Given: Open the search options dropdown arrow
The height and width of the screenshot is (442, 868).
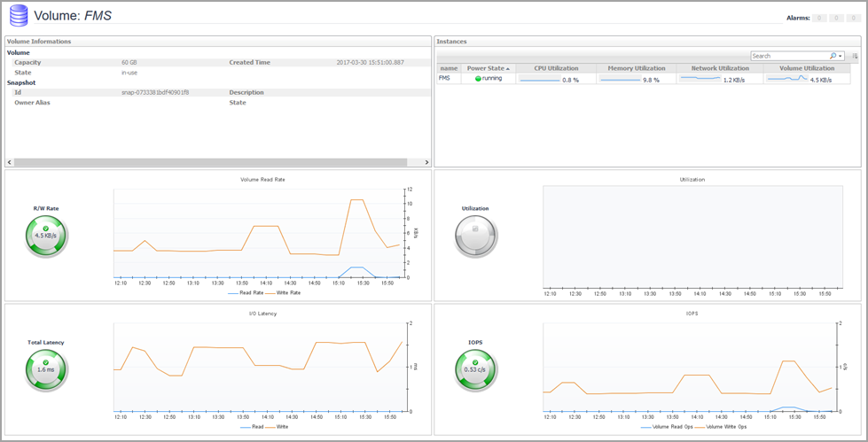Looking at the screenshot, I should point(841,56).
